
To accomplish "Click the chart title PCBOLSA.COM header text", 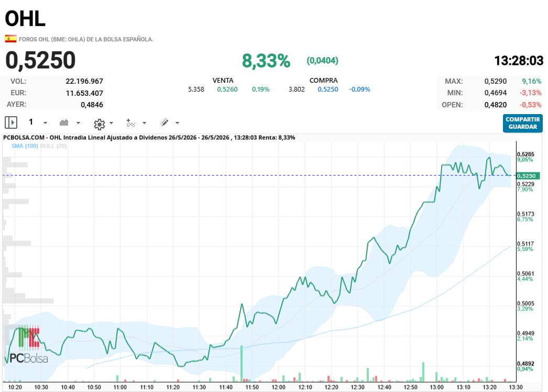I will [x=149, y=138].
